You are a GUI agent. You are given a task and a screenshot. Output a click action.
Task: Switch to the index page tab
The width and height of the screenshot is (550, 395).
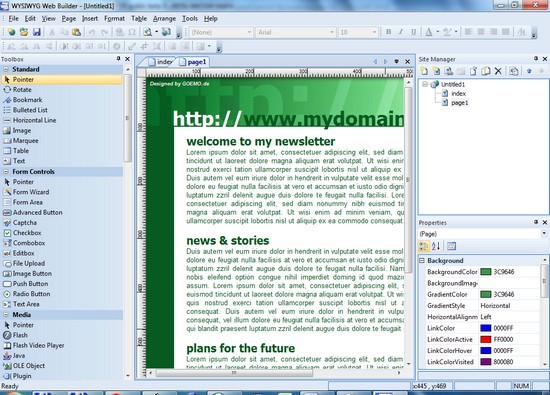(x=161, y=62)
